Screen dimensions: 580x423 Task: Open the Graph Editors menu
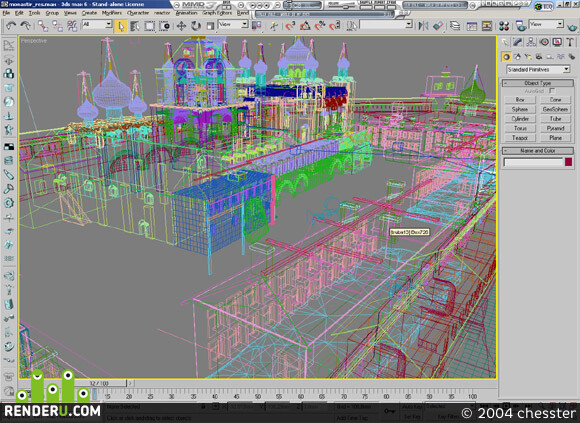pos(217,13)
